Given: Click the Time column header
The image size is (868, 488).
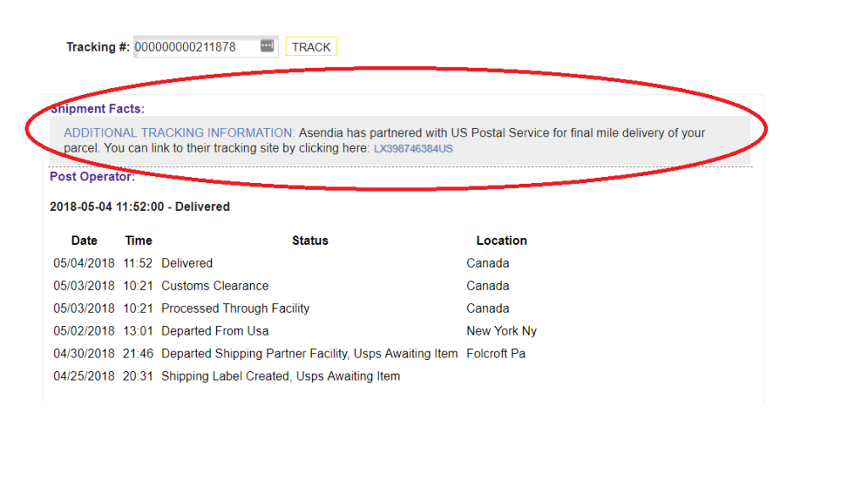Looking at the screenshot, I should [x=138, y=241].
